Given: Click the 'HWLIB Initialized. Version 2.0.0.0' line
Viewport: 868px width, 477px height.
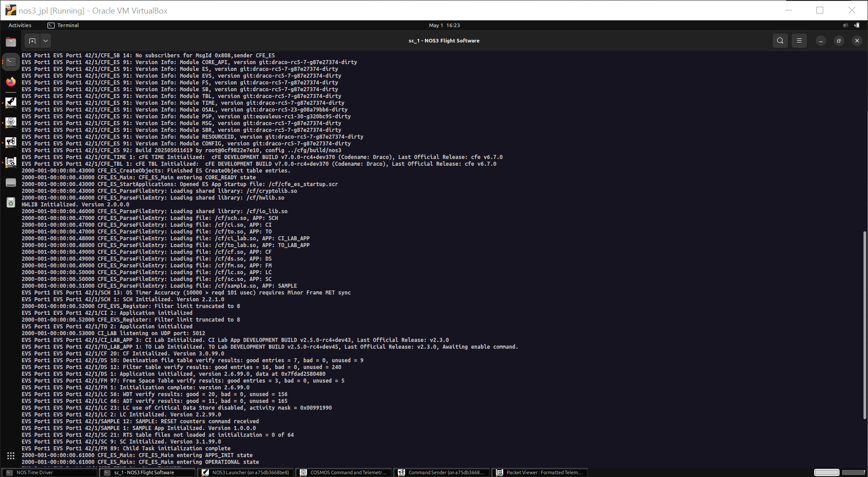Looking at the screenshot, I should tap(75, 205).
